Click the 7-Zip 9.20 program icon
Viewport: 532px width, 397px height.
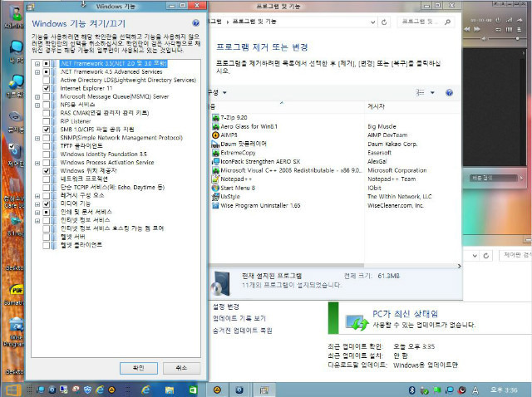(215, 118)
